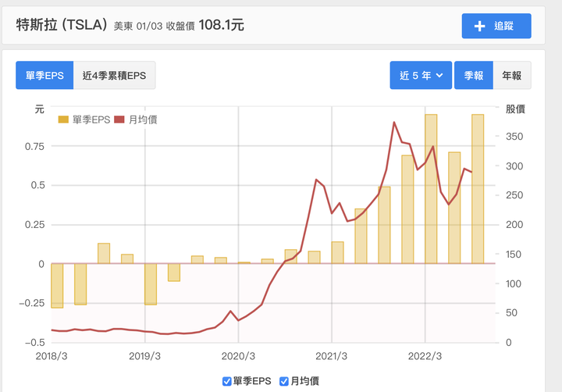The height and width of the screenshot is (392, 562).
Task: Click the plus icon in 追蹤 button
Action: (479, 27)
